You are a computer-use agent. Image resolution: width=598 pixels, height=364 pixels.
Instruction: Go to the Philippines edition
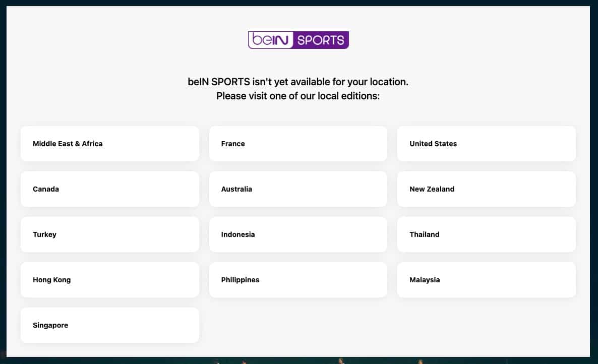pos(298,280)
